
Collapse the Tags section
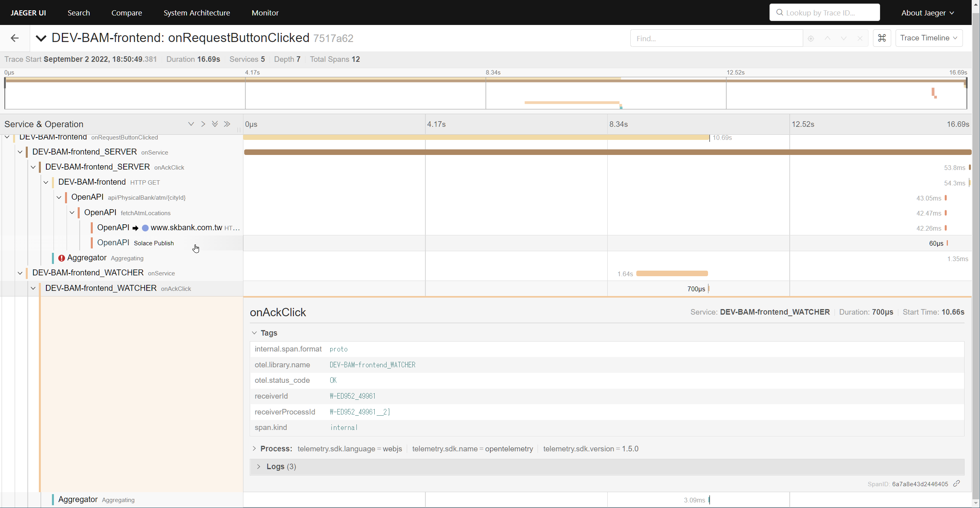click(x=254, y=333)
